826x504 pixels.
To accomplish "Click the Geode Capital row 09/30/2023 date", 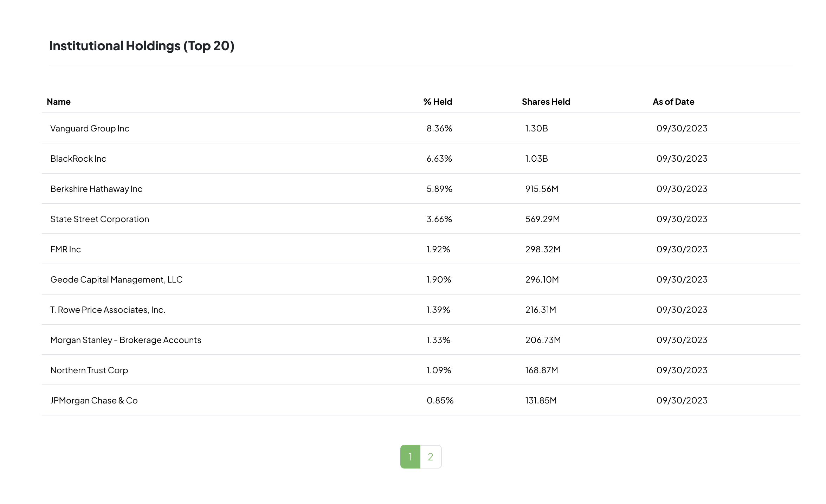I will coord(682,279).
